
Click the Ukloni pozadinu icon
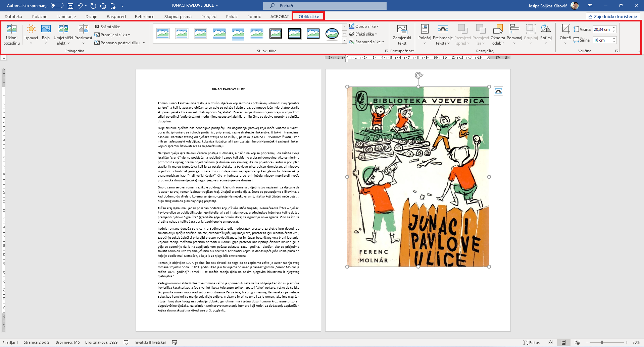12,30
